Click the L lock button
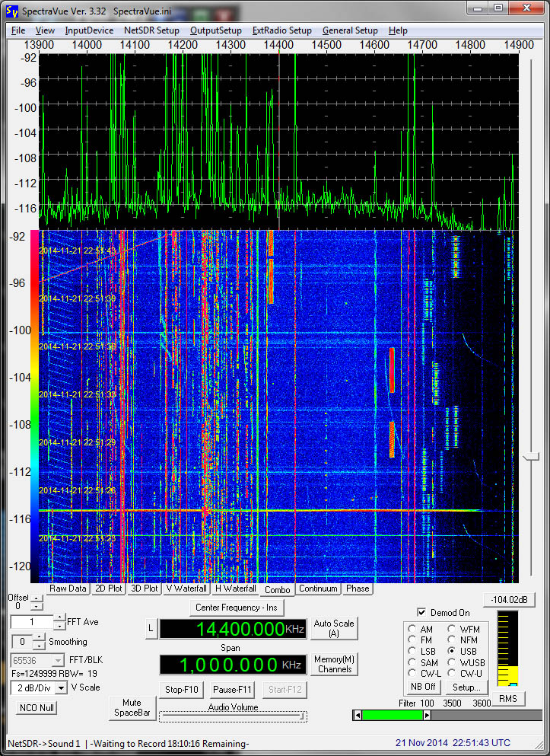 [x=151, y=629]
